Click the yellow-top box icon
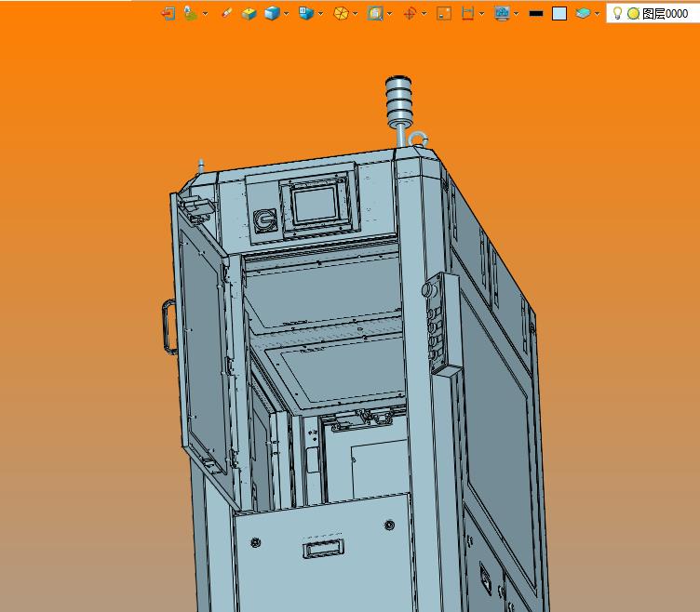Viewport: 700px width, 612px height. tap(249, 13)
